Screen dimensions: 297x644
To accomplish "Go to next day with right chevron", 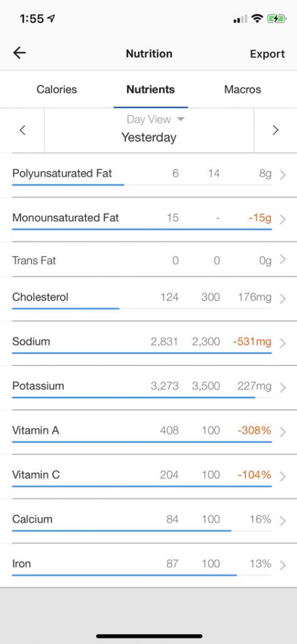I will coord(276,131).
